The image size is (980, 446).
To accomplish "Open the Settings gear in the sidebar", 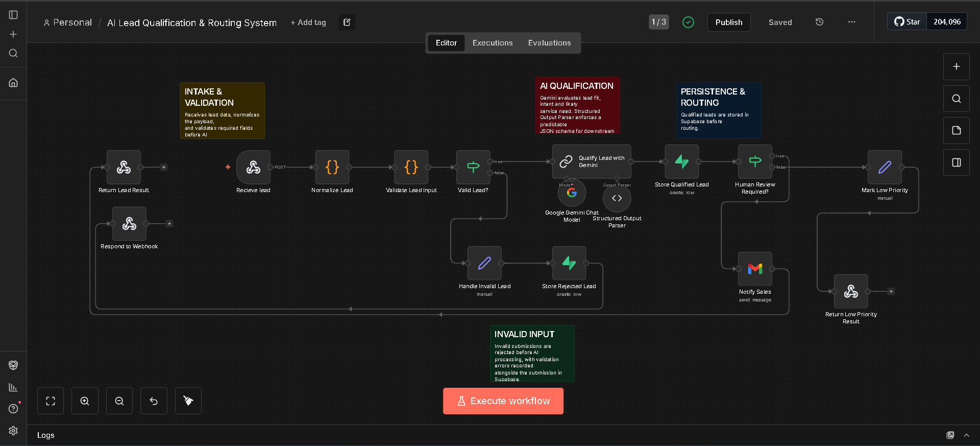I will [x=13, y=431].
